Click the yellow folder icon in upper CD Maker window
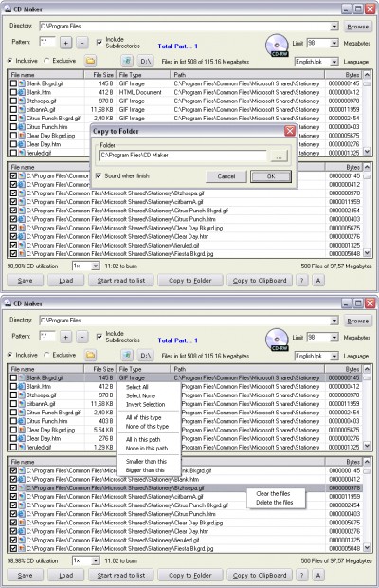The height and width of the screenshot is (588, 379). (x=90, y=61)
